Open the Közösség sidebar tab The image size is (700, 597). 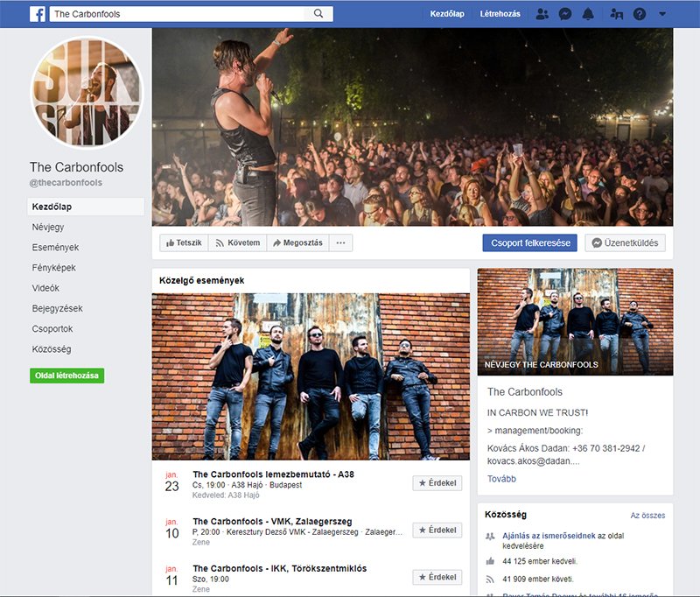point(52,349)
